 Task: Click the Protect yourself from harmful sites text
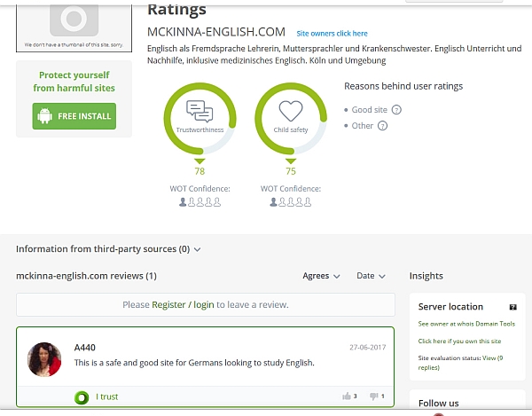pyautogui.click(x=74, y=82)
